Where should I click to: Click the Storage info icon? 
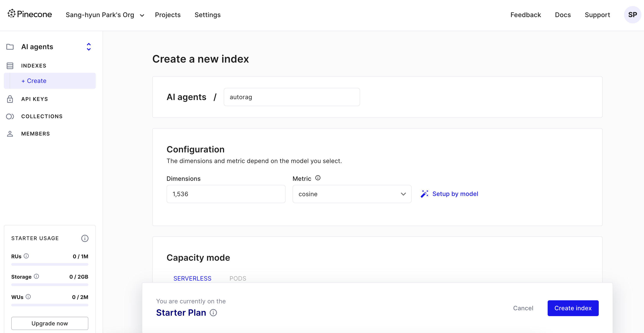[x=37, y=276]
